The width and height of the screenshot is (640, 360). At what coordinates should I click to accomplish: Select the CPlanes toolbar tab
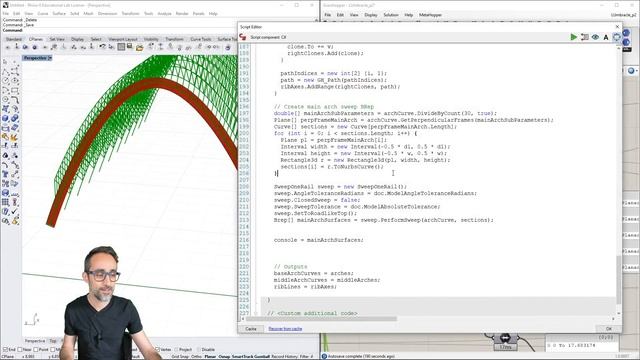[36, 39]
